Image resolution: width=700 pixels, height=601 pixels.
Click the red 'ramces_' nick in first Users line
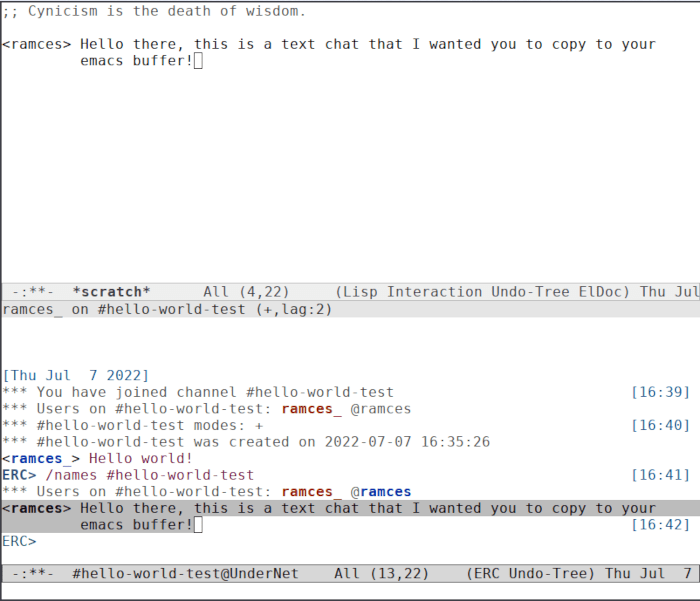pos(311,409)
